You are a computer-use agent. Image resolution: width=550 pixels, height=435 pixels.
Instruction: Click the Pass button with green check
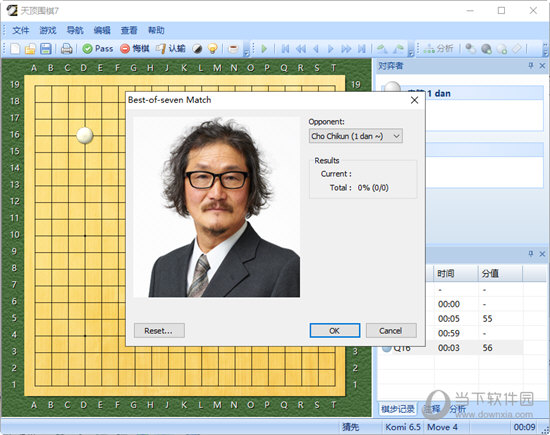pos(98,48)
